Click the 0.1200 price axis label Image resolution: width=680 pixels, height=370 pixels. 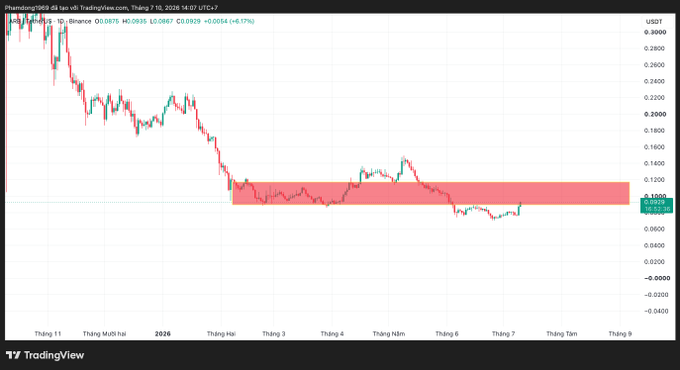pos(654,180)
